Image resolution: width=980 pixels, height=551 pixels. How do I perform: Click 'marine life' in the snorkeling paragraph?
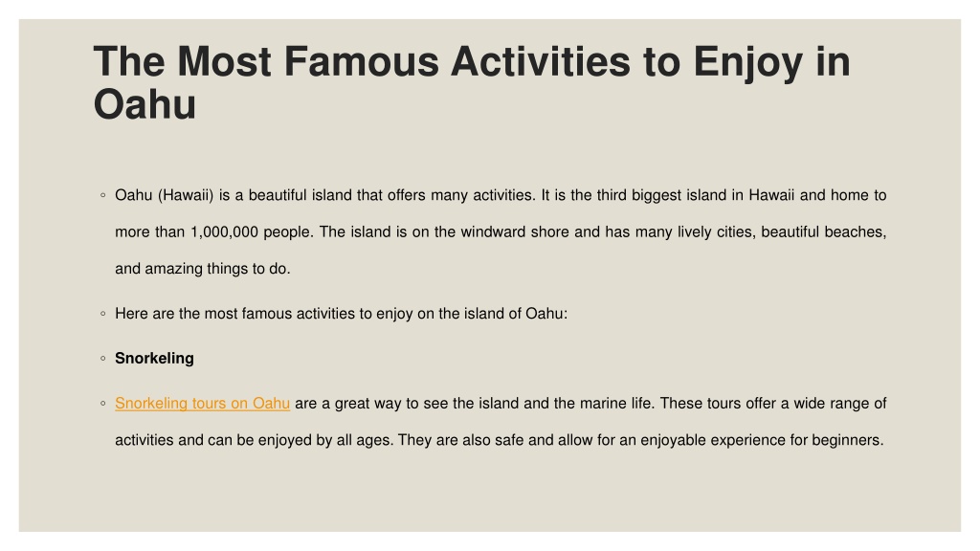[617, 404]
